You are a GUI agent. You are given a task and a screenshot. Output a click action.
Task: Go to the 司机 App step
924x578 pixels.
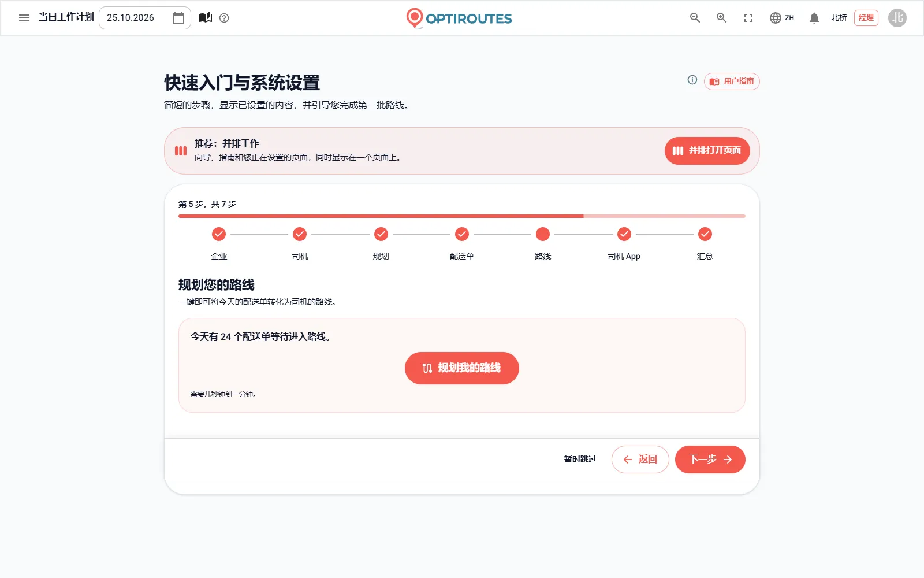pyautogui.click(x=624, y=243)
